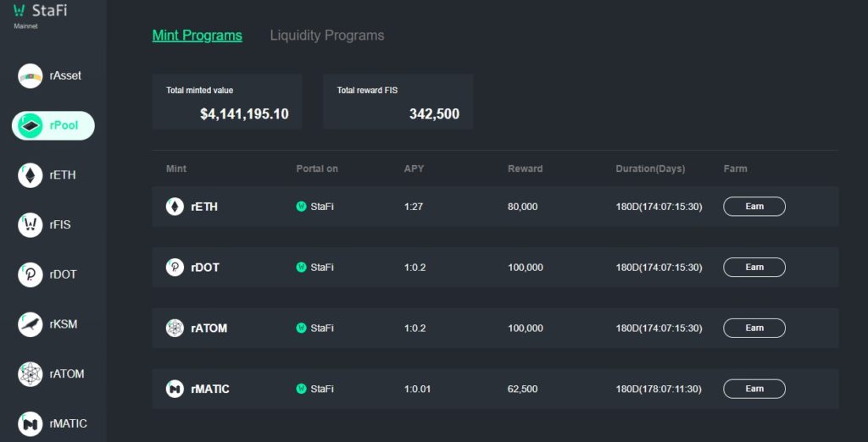Click StaFi portal icon in rATOM row
Image resolution: width=868 pixels, height=442 pixels.
(301, 328)
